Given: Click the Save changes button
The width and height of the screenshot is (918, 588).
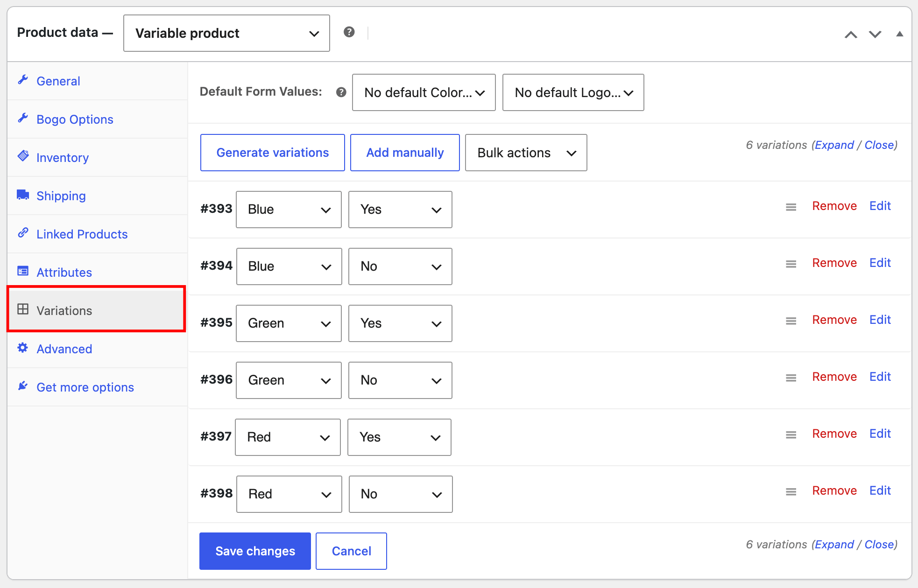Looking at the screenshot, I should coord(255,551).
